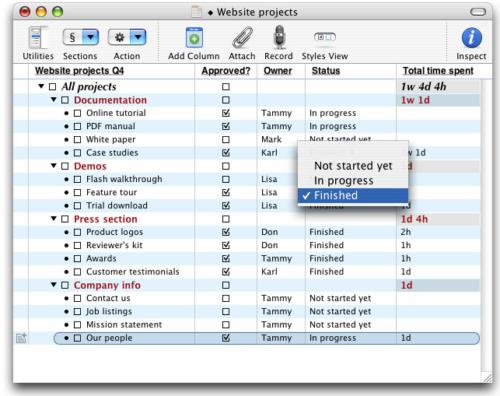Open the Action gear dropdown menu
This screenshot has width=500, height=396.
(x=138, y=37)
